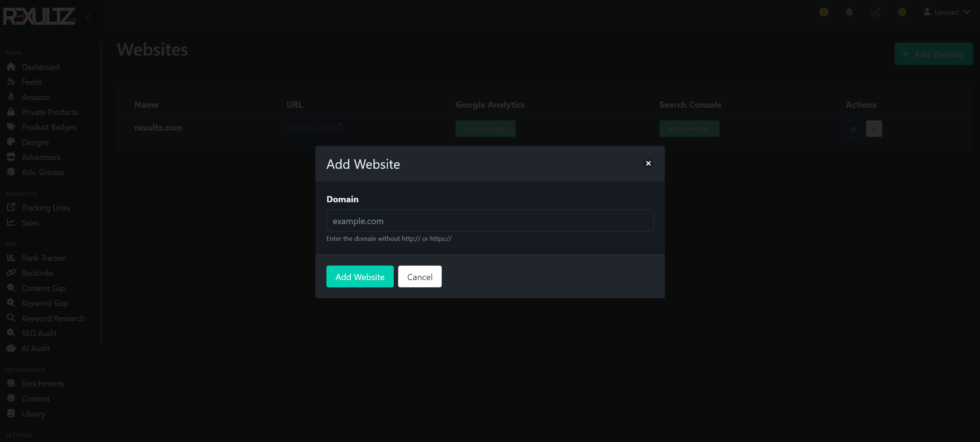The height and width of the screenshot is (442, 980).
Task: Click the Dashboard home icon in sidebar
Action: click(11, 67)
